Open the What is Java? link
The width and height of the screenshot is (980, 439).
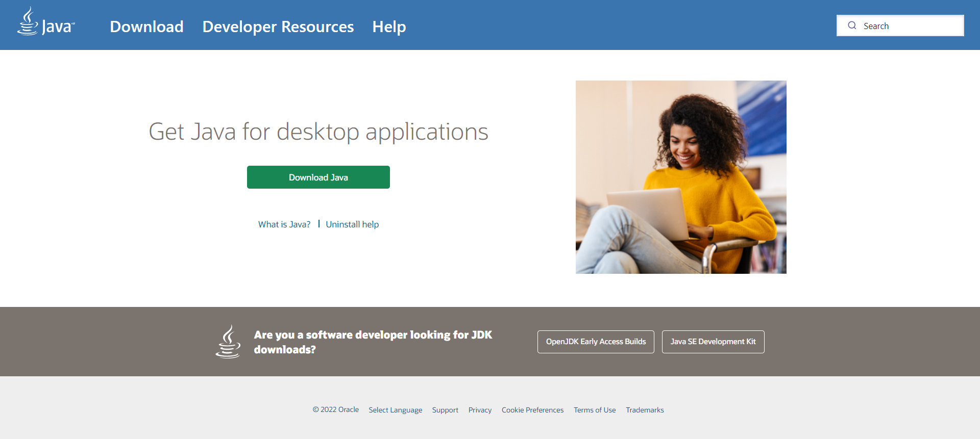[284, 224]
